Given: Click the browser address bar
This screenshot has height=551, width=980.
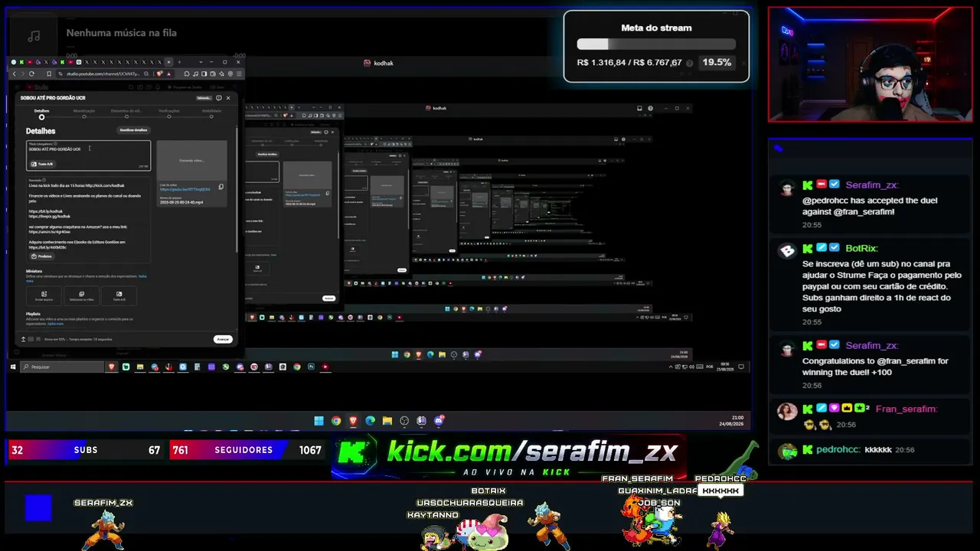Looking at the screenshot, I should [x=103, y=73].
